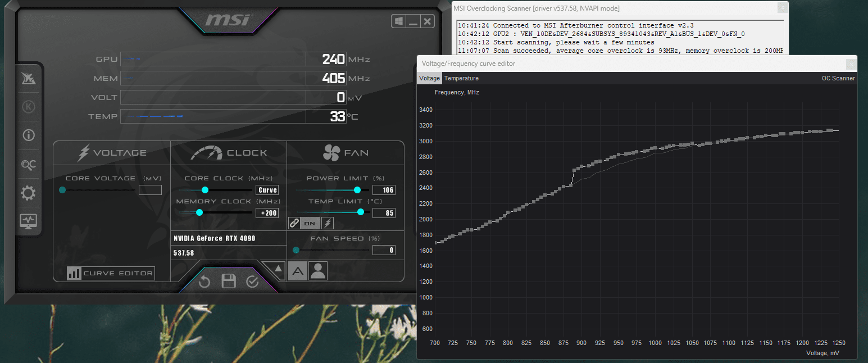
Task: Save profile with the floppy disk icon
Action: point(228,282)
